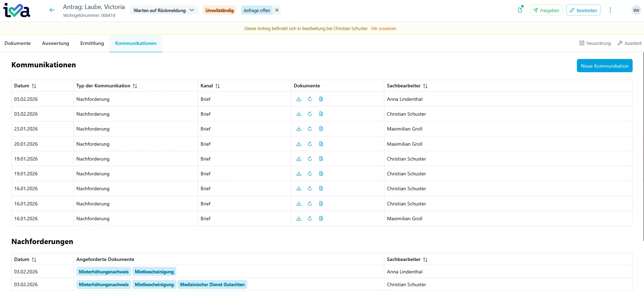Click the Medizinischer Dienst Gutachten tag
644x291 pixels.
click(212, 284)
